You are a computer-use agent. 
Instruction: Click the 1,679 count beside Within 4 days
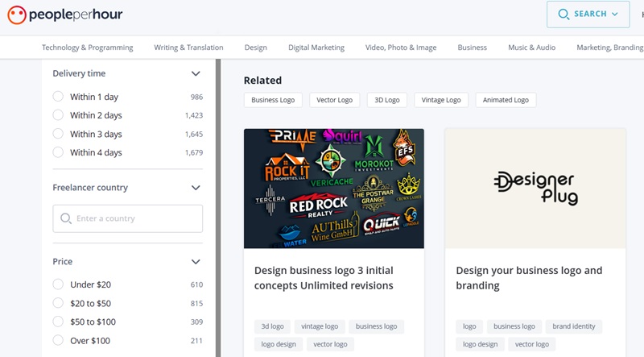[194, 152]
